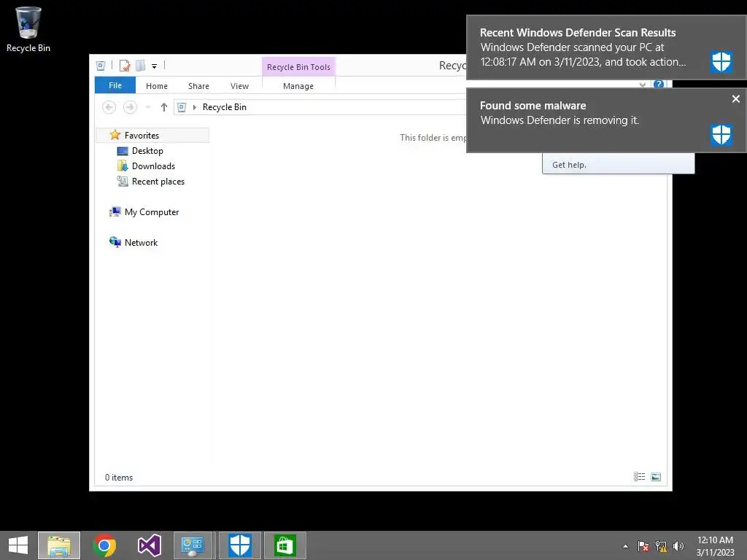The image size is (747, 560).
Task: Switch to the View ribbon tab
Action: pos(239,86)
